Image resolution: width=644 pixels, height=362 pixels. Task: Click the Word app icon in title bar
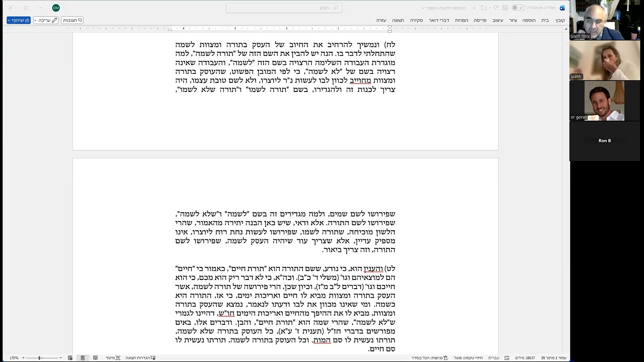pyautogui.click(x=562, y=8)
